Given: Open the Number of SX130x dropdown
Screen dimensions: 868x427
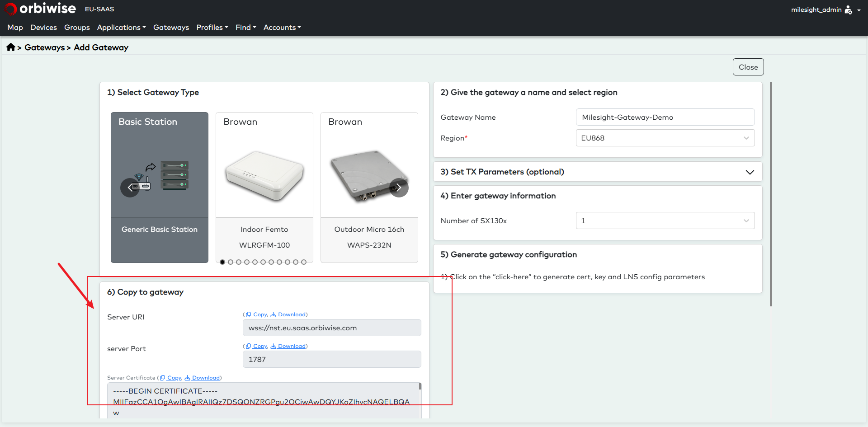Looking at the screenshot, I should pos(665,221).
